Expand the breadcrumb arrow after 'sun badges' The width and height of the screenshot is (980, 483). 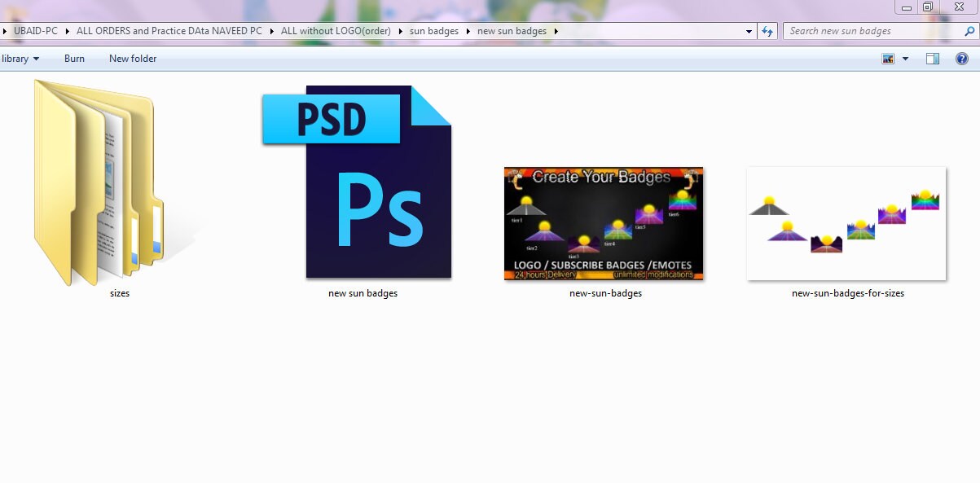pyautogui.click(x=468, y=30)
